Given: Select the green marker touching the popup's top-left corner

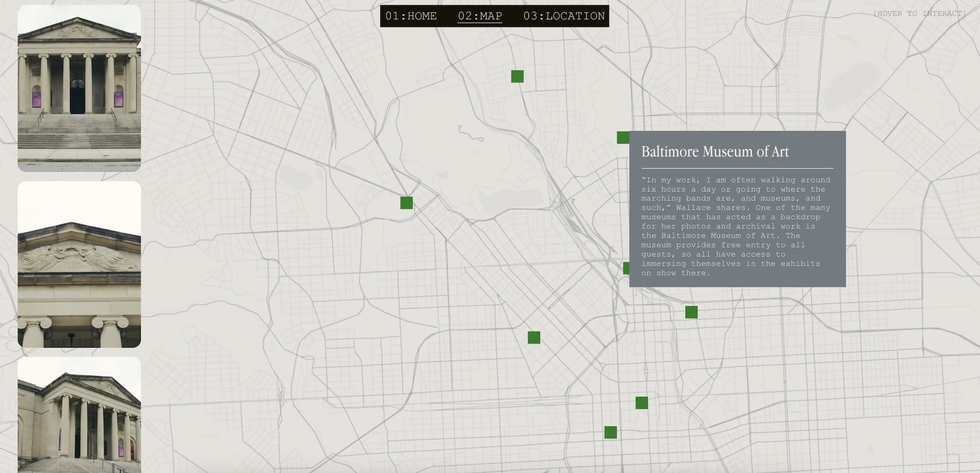Looking at the screenshot, I should (623, 138).
